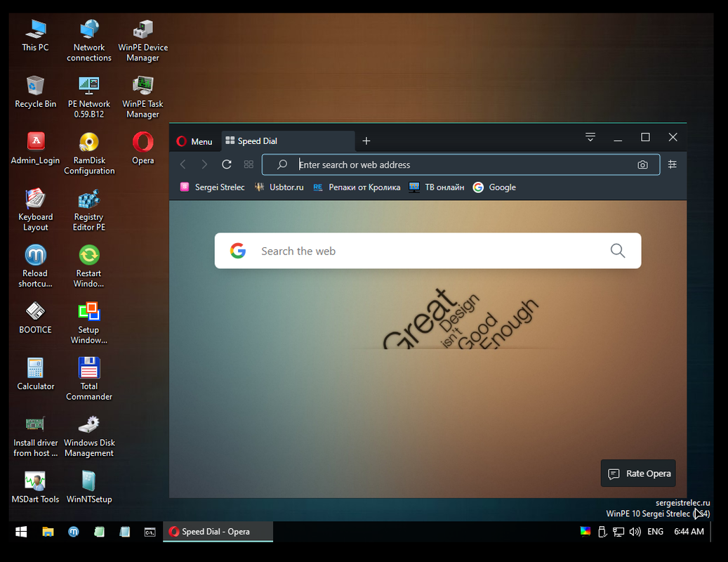Open the WinNTSetup desktop icon
Image resolution: width=728 pixels, height=562 pixels.
[x=89, y=488]
